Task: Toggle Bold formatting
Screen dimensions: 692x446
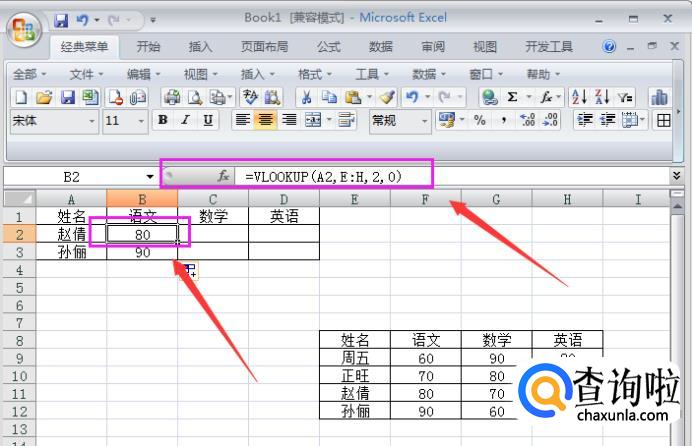Action: [162, 120]
